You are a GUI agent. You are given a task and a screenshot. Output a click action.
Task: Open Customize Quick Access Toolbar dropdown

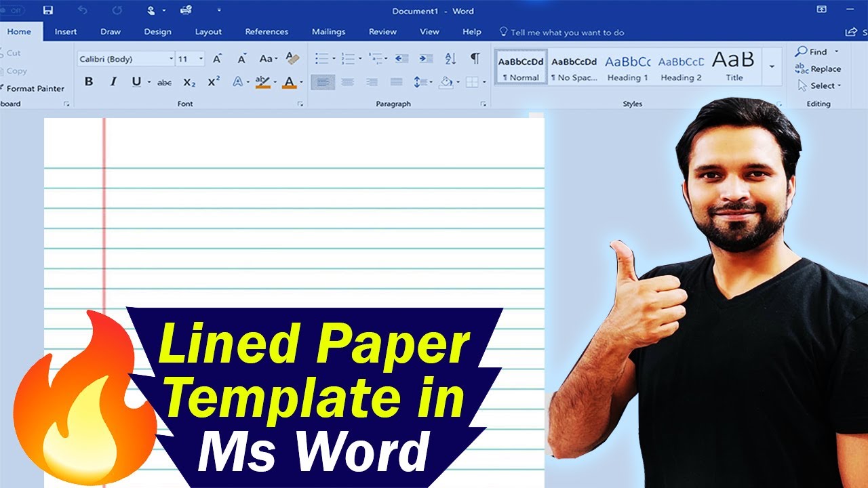[219, 11]
